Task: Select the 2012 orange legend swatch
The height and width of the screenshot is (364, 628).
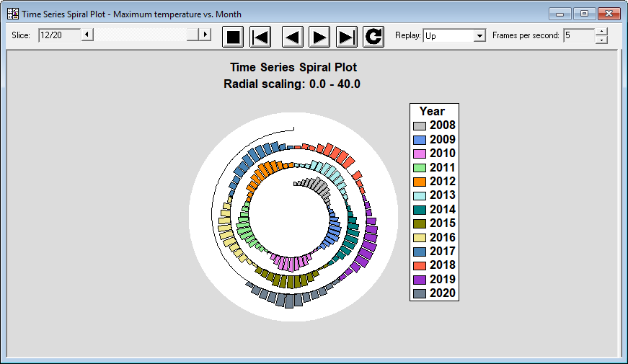Action: [x=420, y=182]
